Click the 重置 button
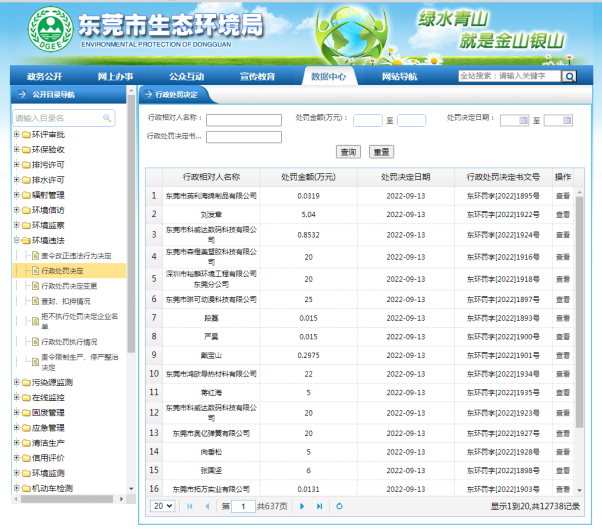The height and width of the screenshot is (529, 602). [381, 152]
